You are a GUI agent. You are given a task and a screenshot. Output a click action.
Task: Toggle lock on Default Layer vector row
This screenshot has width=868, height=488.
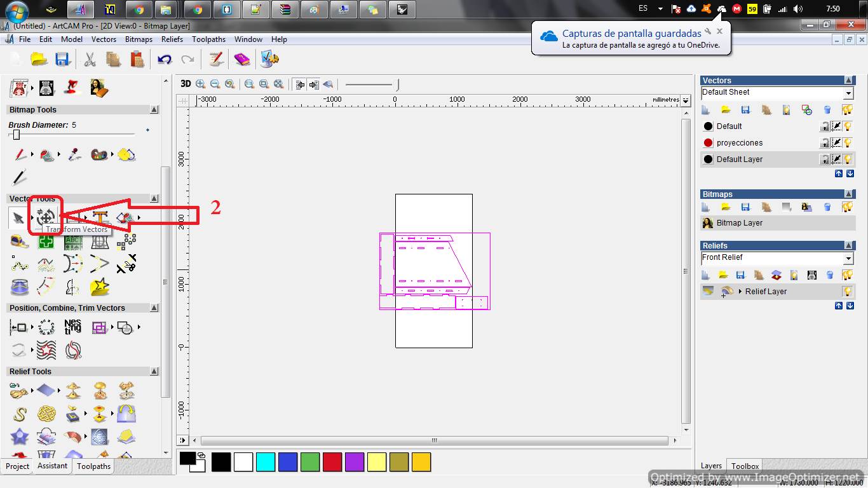tap(825, 159)
